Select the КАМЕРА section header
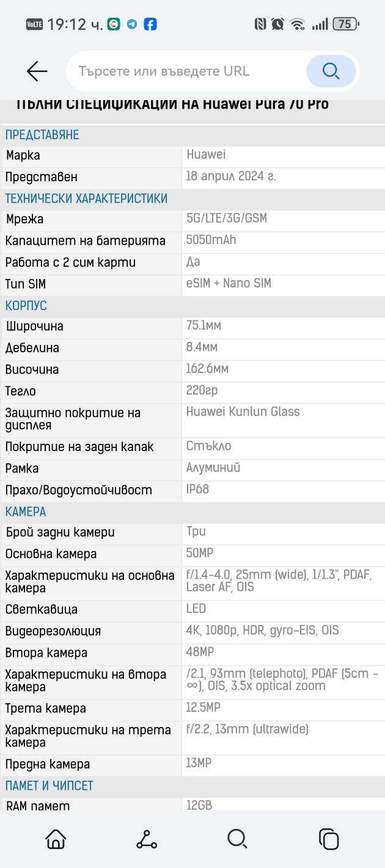 pos(26,512)
